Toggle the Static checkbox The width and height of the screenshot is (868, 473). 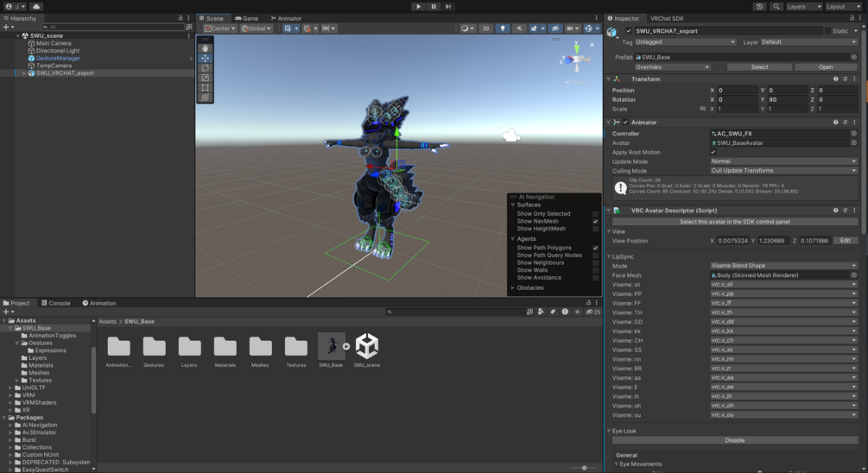pyautogui.click(x=828, y=31)
